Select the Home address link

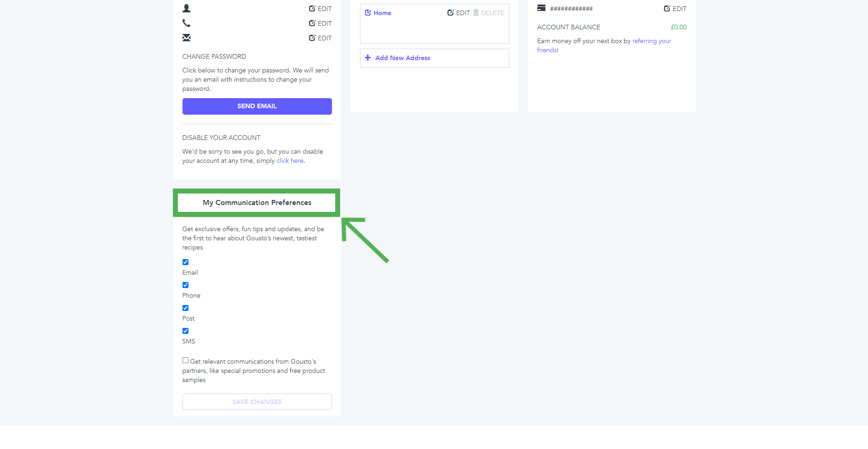[x=382, y=13]
